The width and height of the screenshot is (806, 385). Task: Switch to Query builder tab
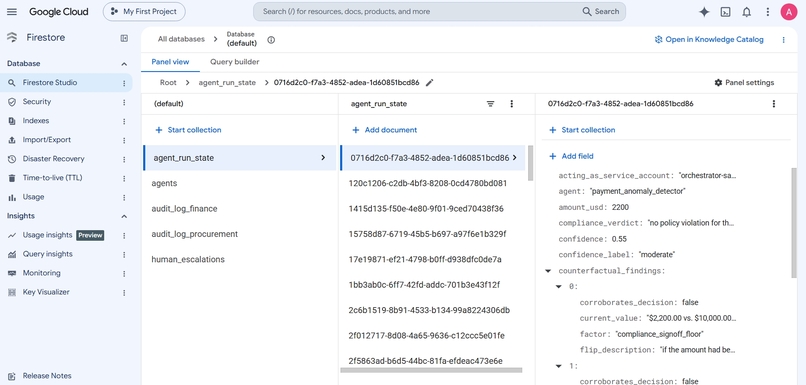pyautogui.click(x=234, y=62)
